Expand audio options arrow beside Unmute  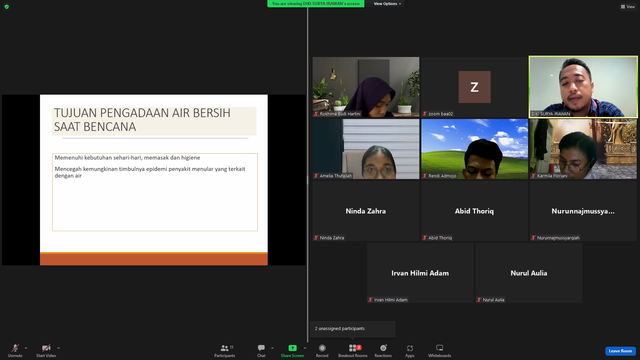click(x=26, y=348)
